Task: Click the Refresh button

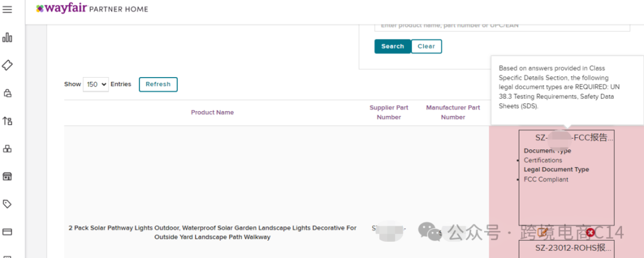Action: point(158,84)
